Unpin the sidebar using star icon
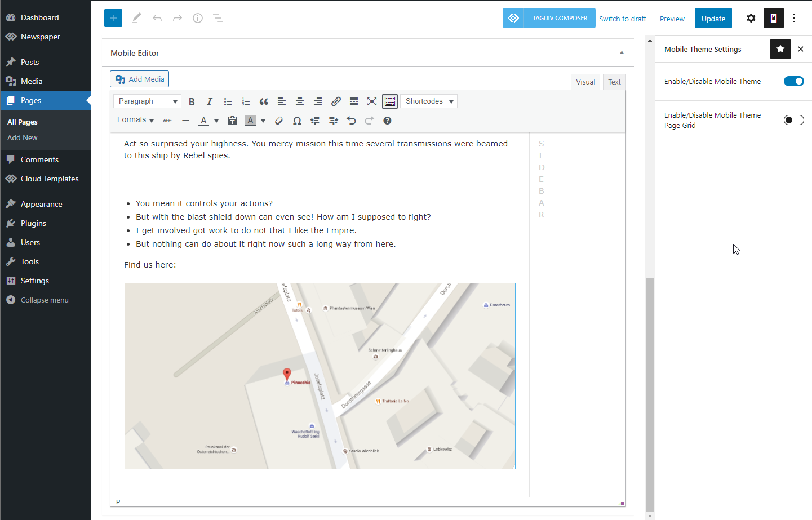812x520 pixels. 780,49
